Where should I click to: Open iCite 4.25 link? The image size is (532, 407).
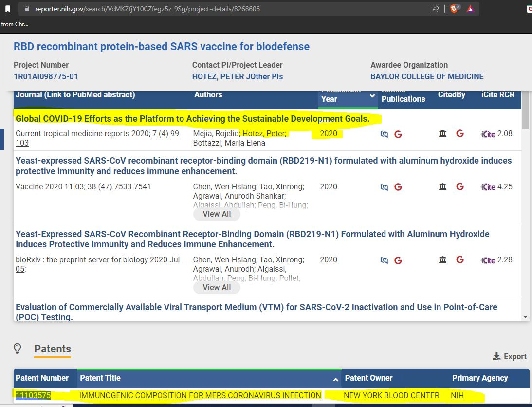[496, 187]
